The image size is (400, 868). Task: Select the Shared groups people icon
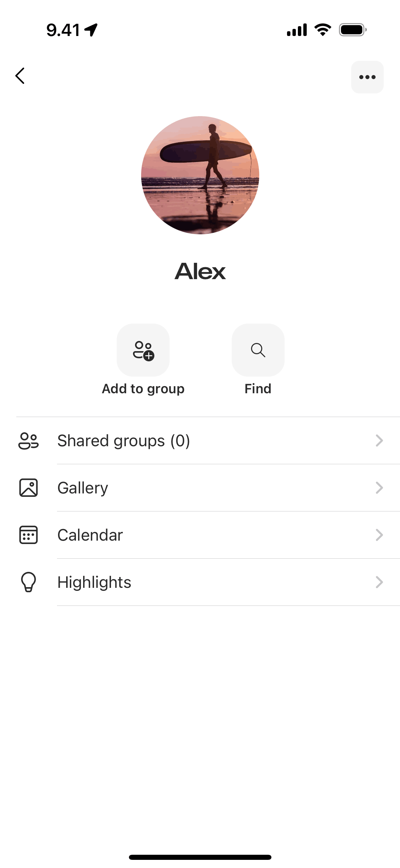tap(28, 441)
